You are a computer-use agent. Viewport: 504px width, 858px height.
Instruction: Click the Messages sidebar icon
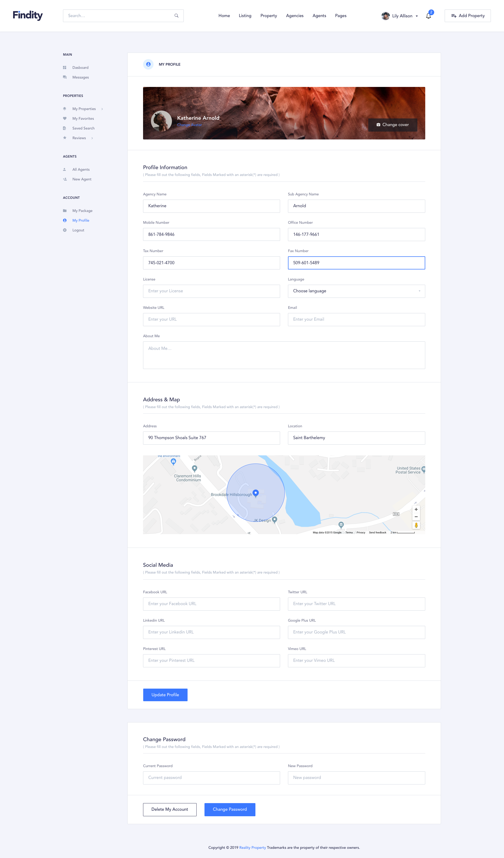pos(65,77)
